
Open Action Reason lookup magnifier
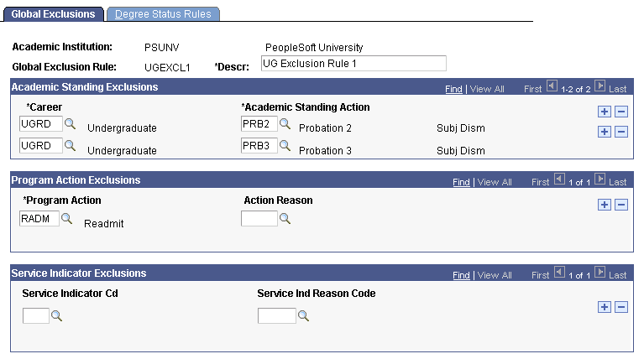click(x=285, y=220)
